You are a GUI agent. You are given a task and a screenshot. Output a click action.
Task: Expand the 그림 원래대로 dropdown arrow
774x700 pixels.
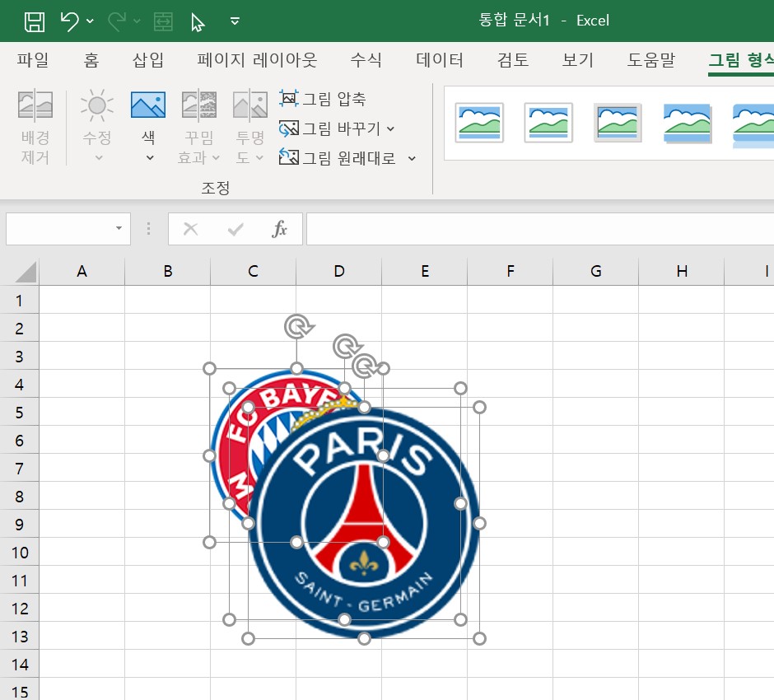coord(412,158)
